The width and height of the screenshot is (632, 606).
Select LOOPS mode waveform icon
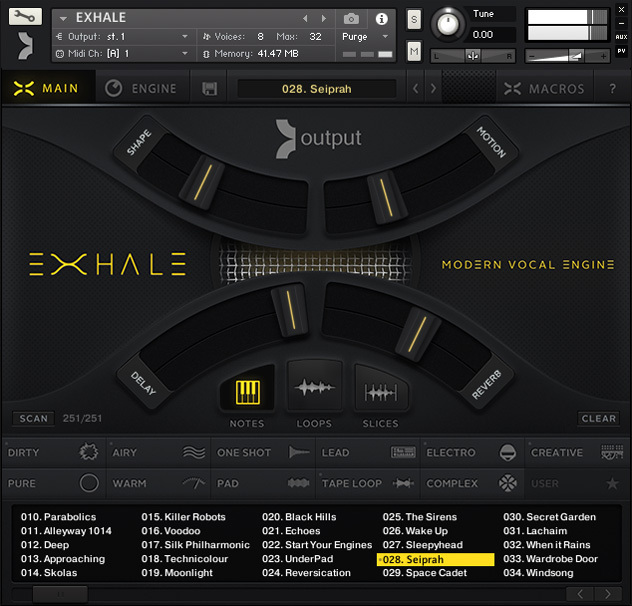(x=314, y=388)
